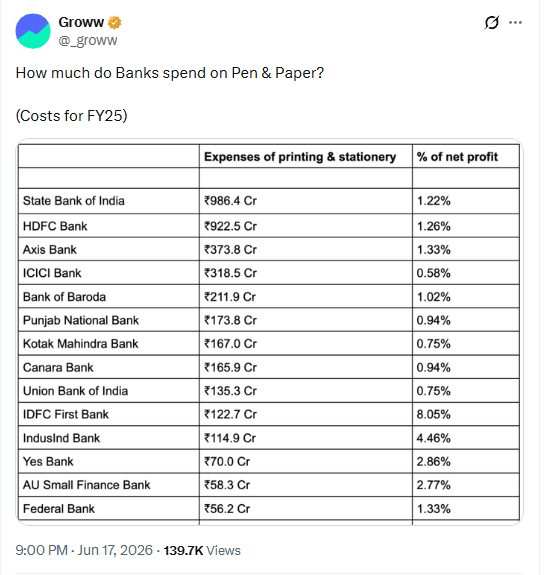Click the Federal Bank row label
This screenshot has height=575, width=546.
(x=59, y=509)
